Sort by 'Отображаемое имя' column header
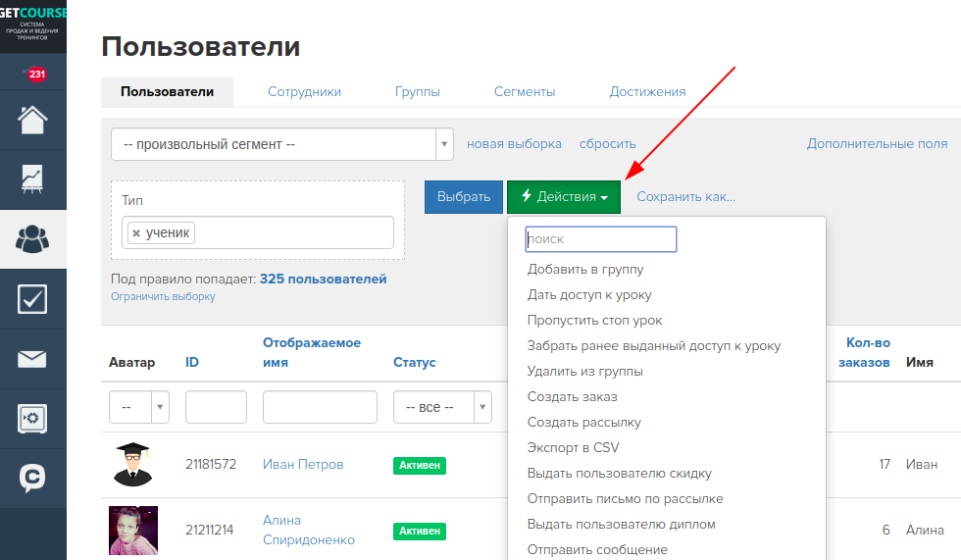This screenshot has width=961, height=560. [312, 352]
